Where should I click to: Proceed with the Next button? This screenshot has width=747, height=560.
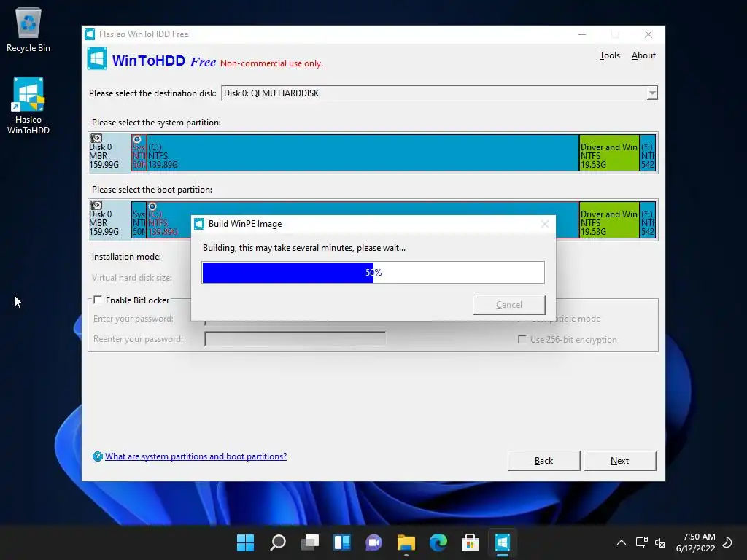coord(620,461)
